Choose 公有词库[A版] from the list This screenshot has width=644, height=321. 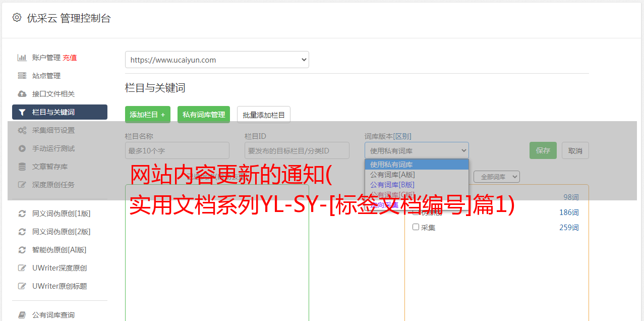pyautogui.click(x=417, y=175)
